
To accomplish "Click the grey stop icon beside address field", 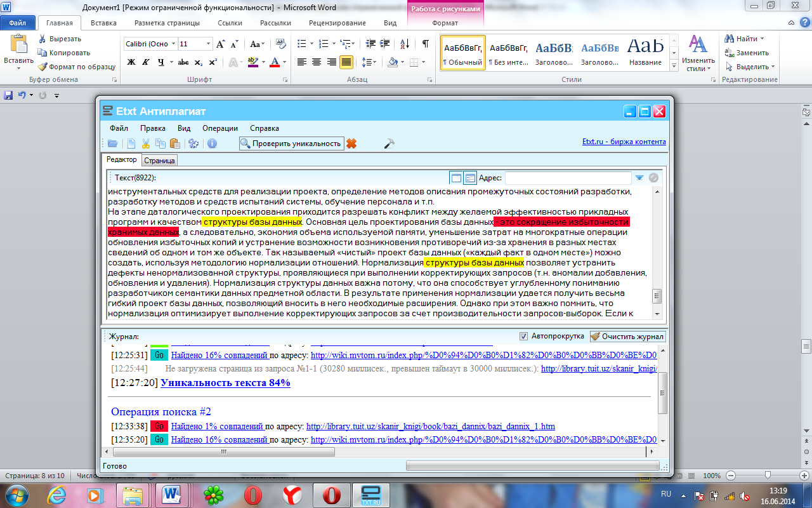I will 653,178.
